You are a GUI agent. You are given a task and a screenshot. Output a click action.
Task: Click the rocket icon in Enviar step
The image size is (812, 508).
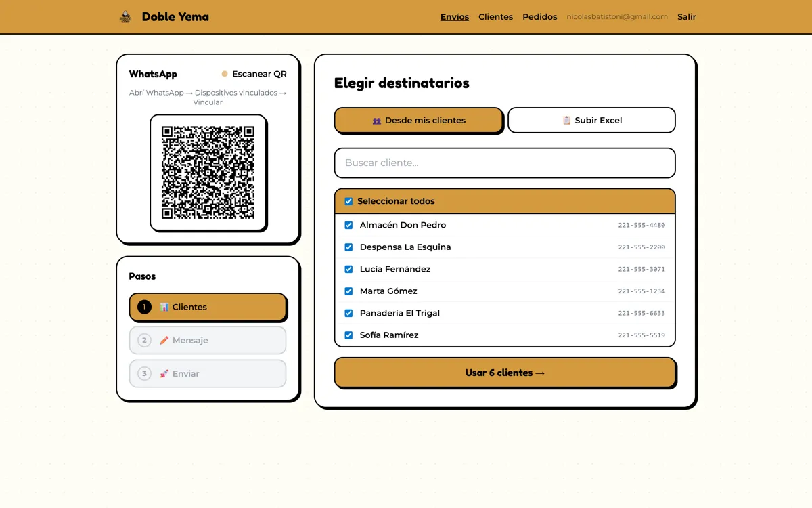point(164,373)
